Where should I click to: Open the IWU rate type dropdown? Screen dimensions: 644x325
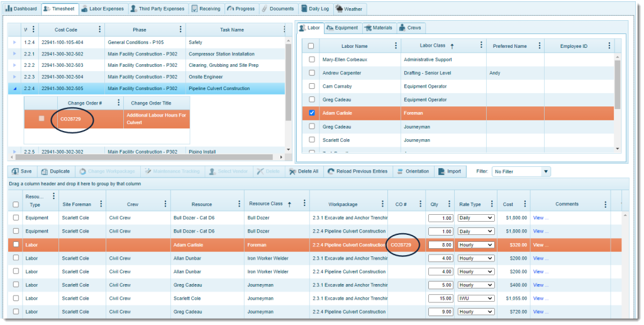[x=476, y=299]
